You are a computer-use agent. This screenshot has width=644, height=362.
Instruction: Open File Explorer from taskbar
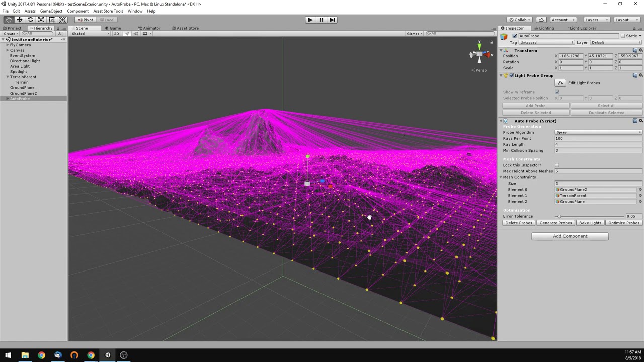(x=25, y=355)
